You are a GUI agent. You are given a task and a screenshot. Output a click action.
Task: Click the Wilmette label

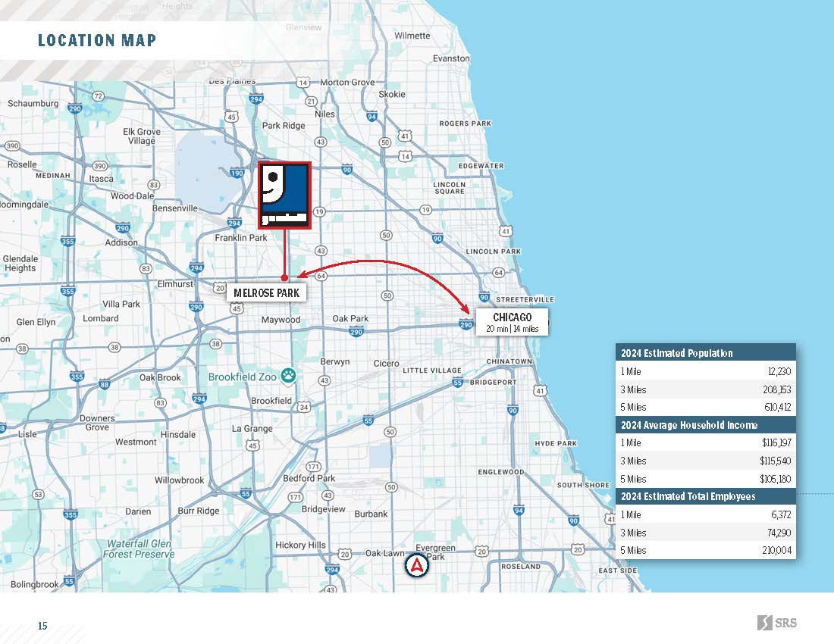(412, 36)
